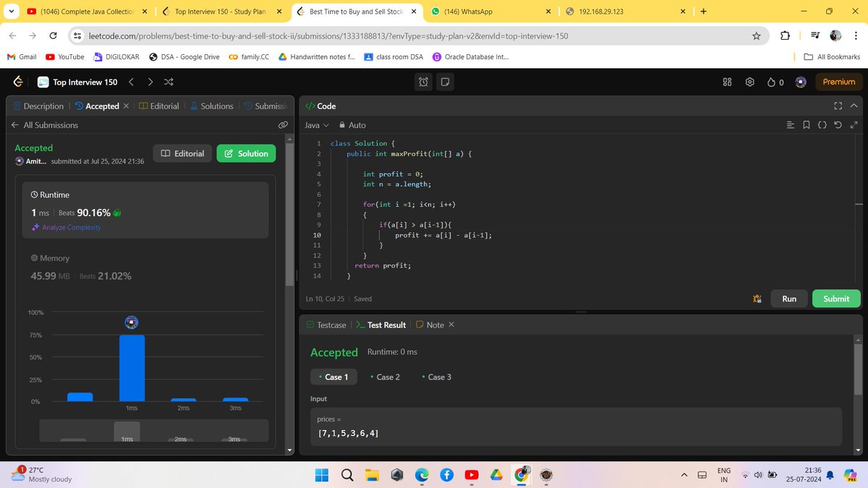This screenshot has height=488, width=868.
Task: Expand the editor with diagonal arrows icon
Action: (854, 125)
